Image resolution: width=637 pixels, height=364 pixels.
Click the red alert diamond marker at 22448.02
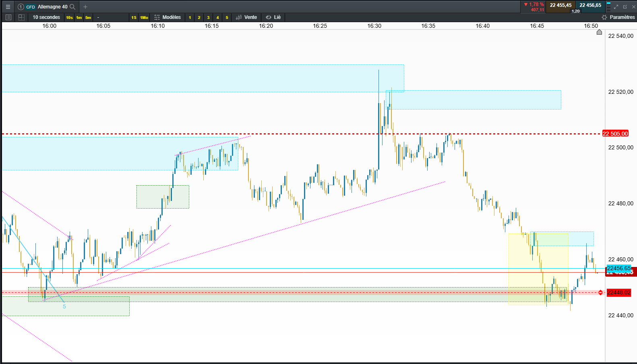(600, 293)
